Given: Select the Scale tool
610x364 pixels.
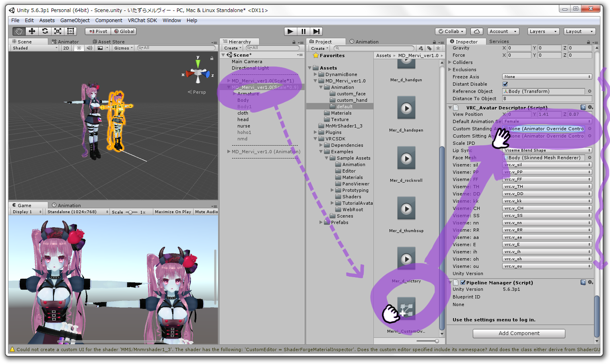Looking at the screenshot, I should point(58,31).
